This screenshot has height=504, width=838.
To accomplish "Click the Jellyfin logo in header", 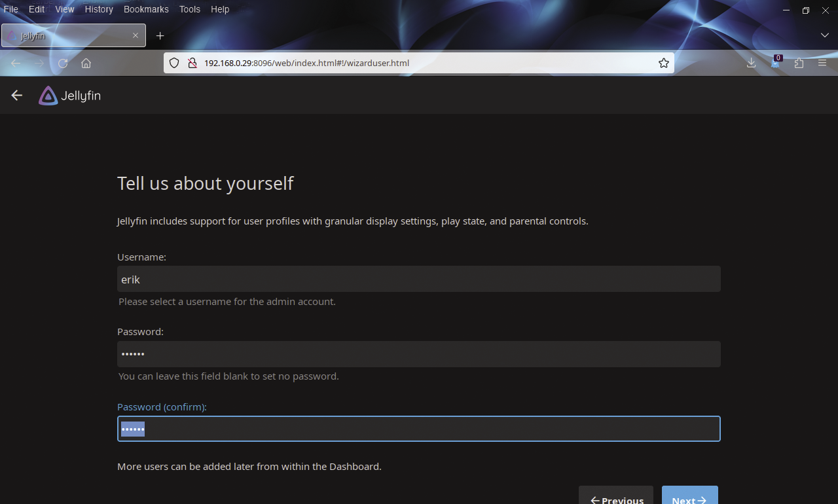I will click(x=69, y=96).
